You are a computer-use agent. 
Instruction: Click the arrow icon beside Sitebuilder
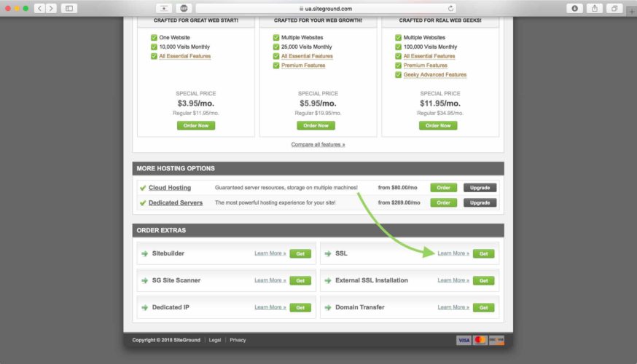(144, 253)
